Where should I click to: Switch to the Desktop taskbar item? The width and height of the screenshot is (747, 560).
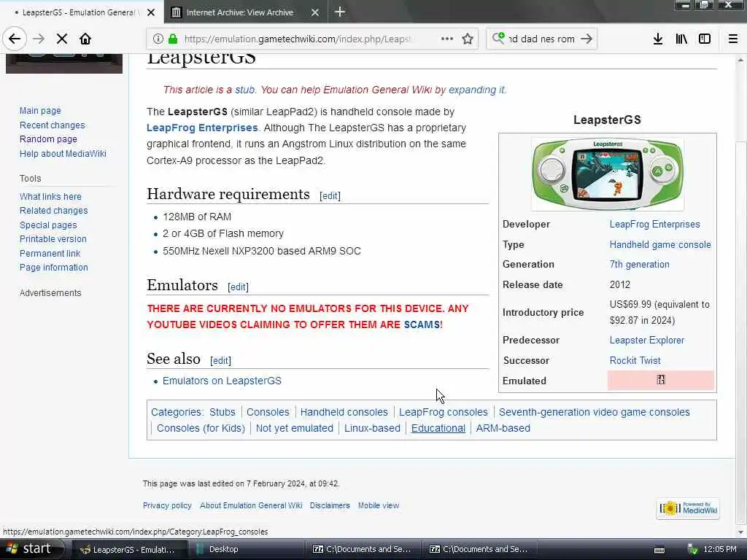[x=247, y=549]
